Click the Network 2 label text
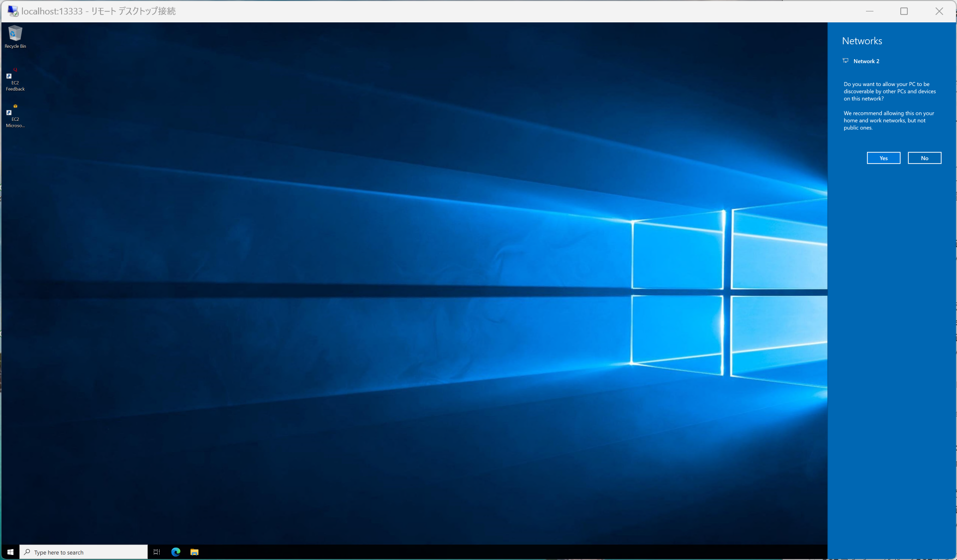Screen dimensions: 957x560 pyautogui.click(x=866, y=61)
